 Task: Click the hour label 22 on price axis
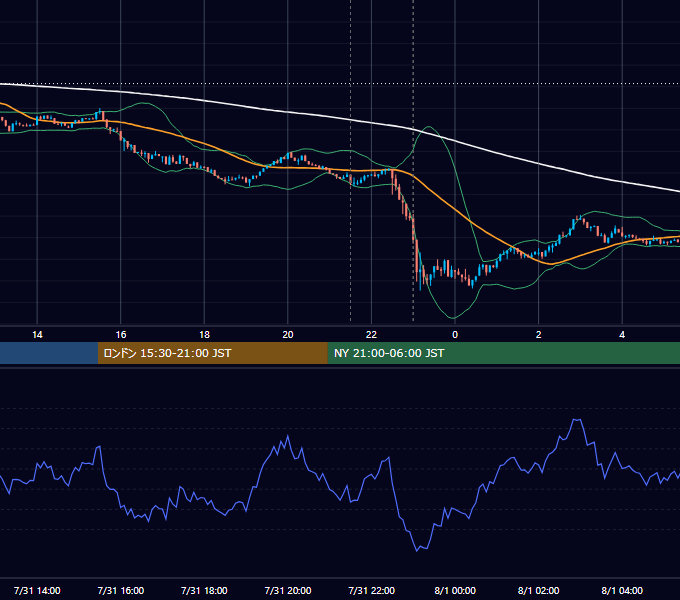[371, 335]
